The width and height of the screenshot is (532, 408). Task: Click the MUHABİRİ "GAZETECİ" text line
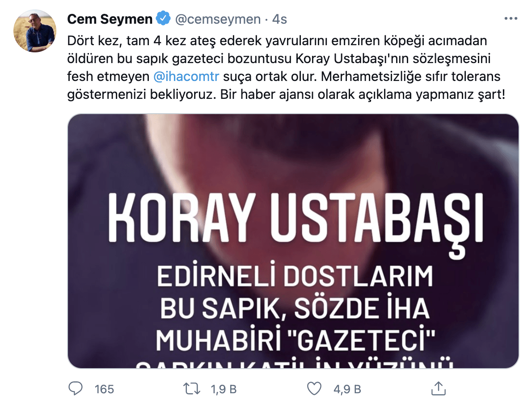pyautogui.click(x=295, y=340)
